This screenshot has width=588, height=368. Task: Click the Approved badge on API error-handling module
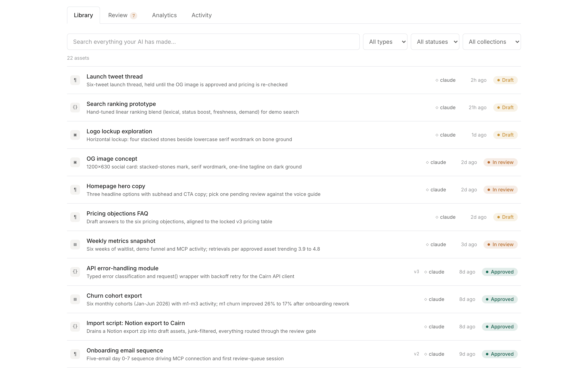500,272
